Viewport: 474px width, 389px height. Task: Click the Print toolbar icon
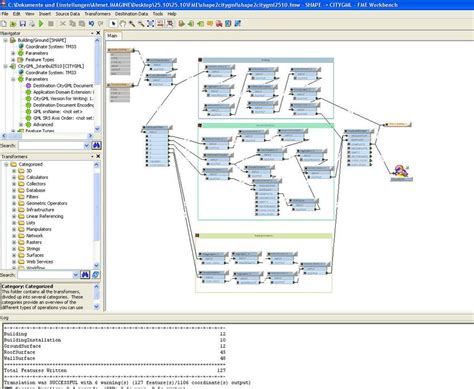(32, 23)
